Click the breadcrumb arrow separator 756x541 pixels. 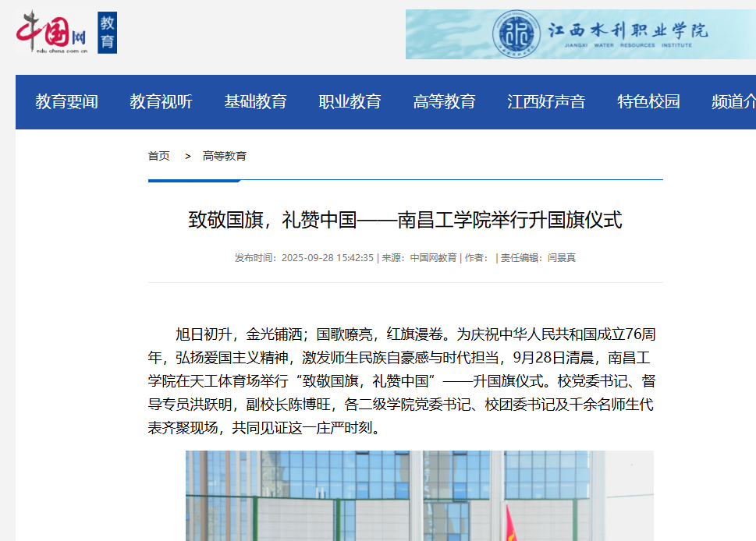coord(188,156)
